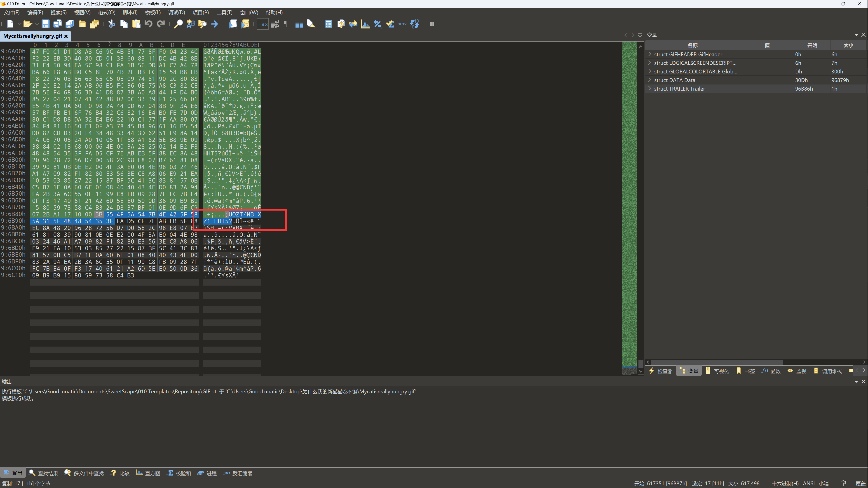
Task: Open the 文件(F) menu
Action: point(12,12)
